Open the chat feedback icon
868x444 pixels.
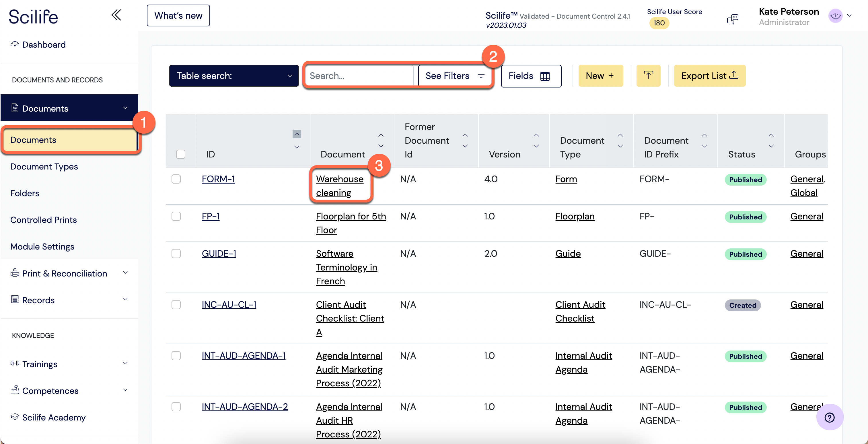733,19
